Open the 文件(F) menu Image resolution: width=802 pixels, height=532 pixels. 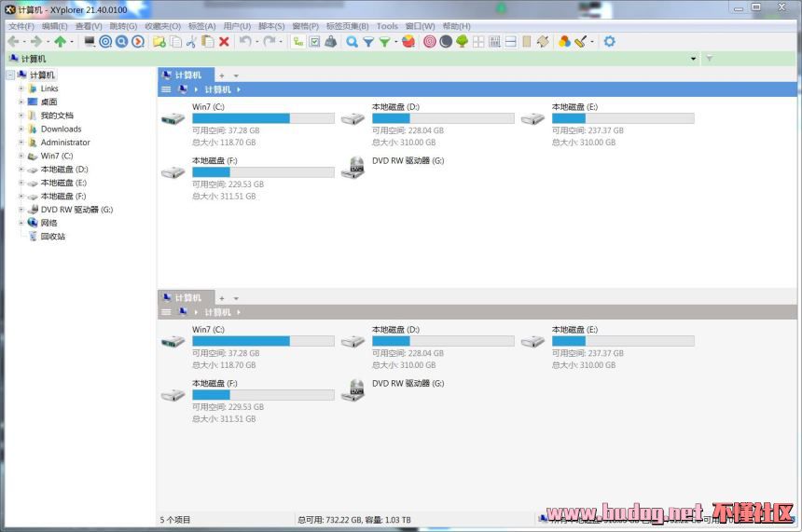point(21,26)
